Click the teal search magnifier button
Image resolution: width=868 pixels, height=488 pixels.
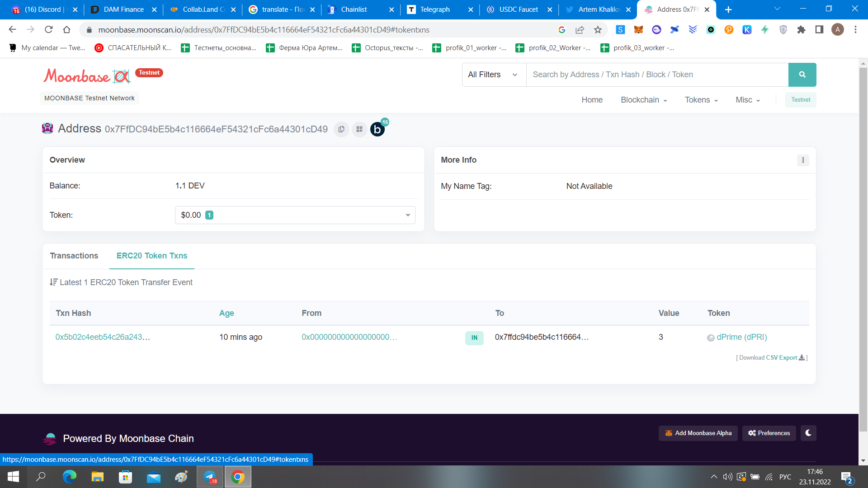tap(802, 75)
